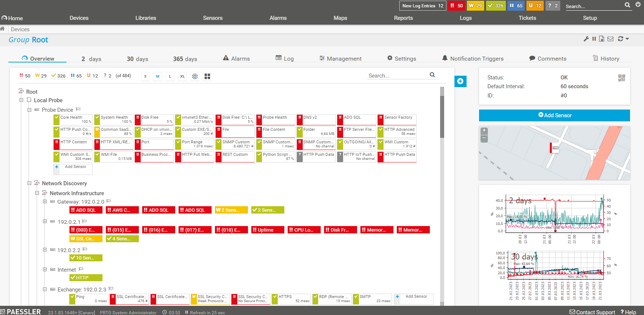The width and height of the screenshot is (644, 315).
Task: Click the blue Add Sensor button
Action: click(554, 115)
